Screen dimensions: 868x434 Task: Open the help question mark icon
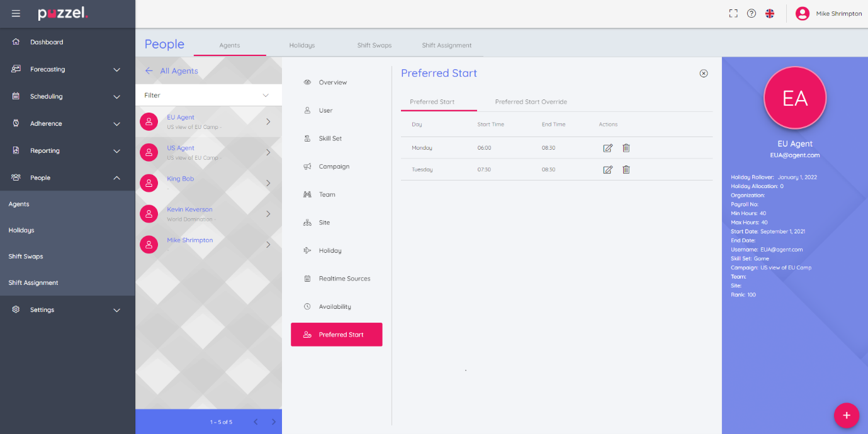751,14
